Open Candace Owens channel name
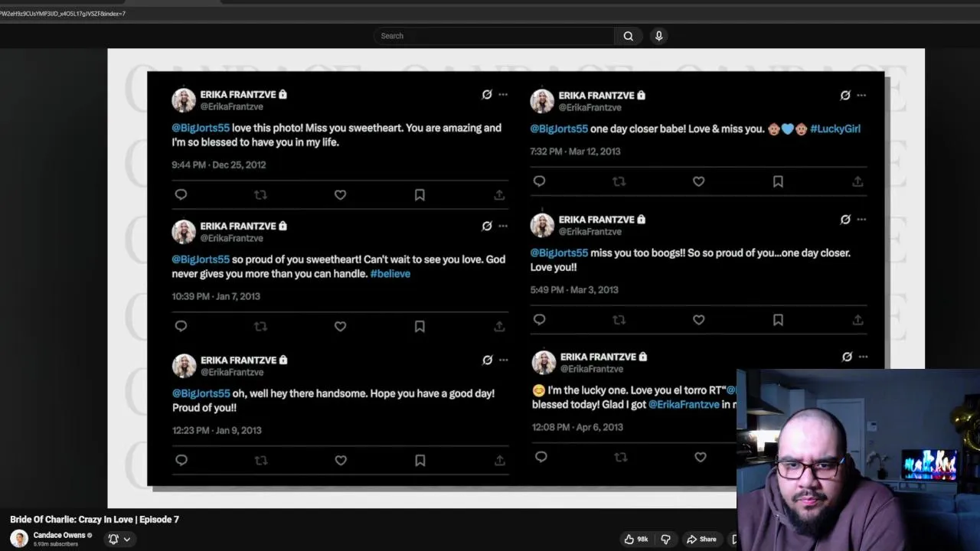This screenshot has height=551, width=980. click(59, 535)
